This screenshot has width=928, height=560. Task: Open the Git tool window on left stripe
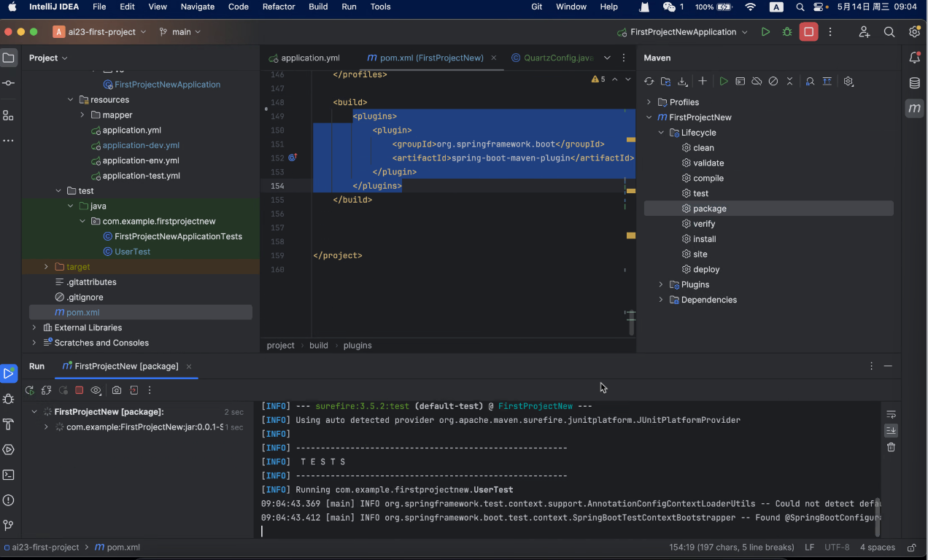(x=9, y=525)
